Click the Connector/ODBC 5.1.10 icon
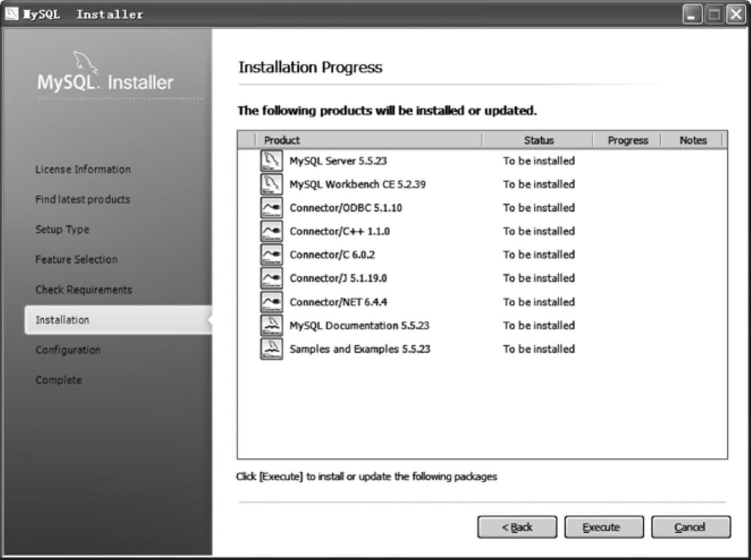This screenshot has height=560, width=751. pyautogui.click(x=271, y=207)
